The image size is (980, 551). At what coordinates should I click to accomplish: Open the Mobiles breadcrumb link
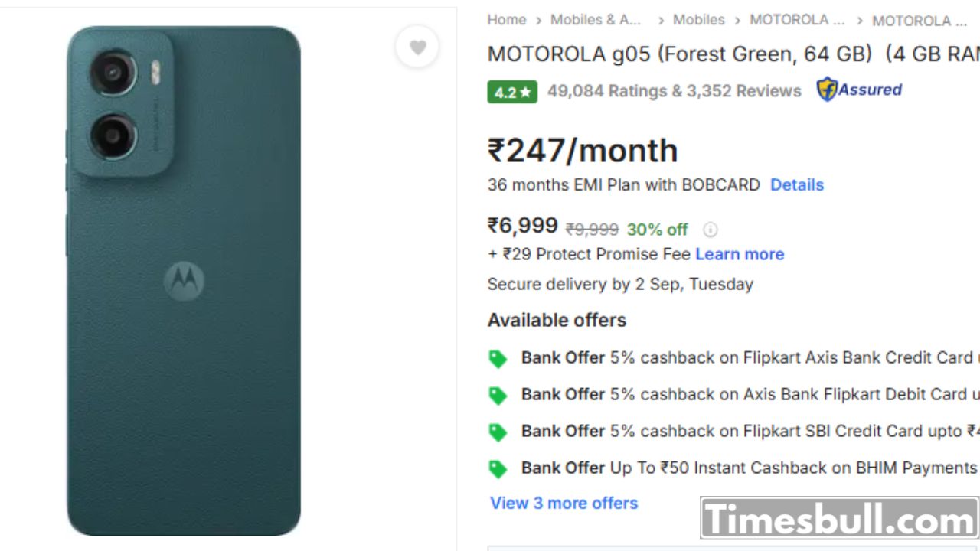coord(698,20)
